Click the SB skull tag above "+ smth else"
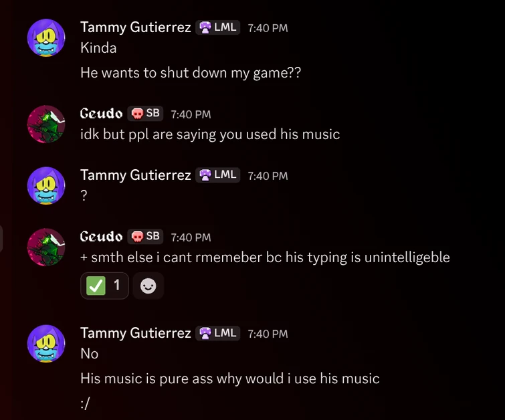The height and width of the screenshot is (420, 505). point(146,237)
